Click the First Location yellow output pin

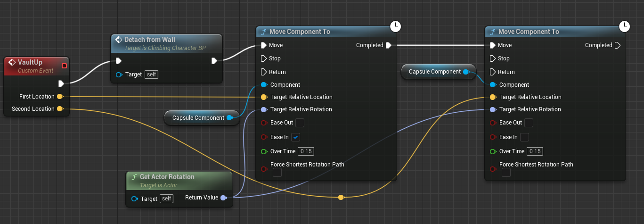pyautogui.click(x=60, y=97)
